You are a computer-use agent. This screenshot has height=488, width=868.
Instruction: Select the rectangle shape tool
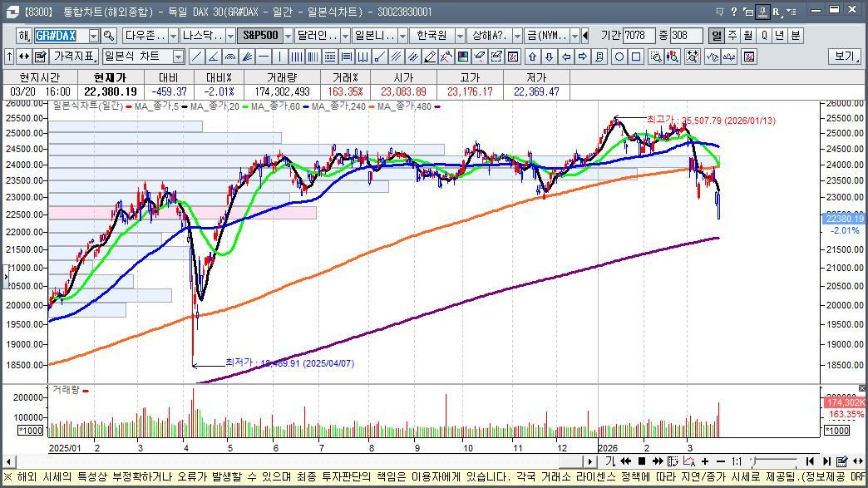636,57
